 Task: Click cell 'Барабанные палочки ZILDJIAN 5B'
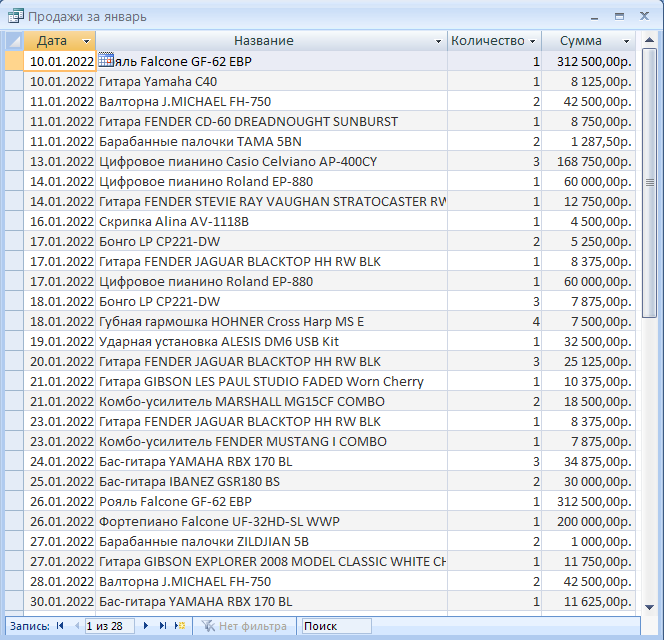(x=271, y=541)
